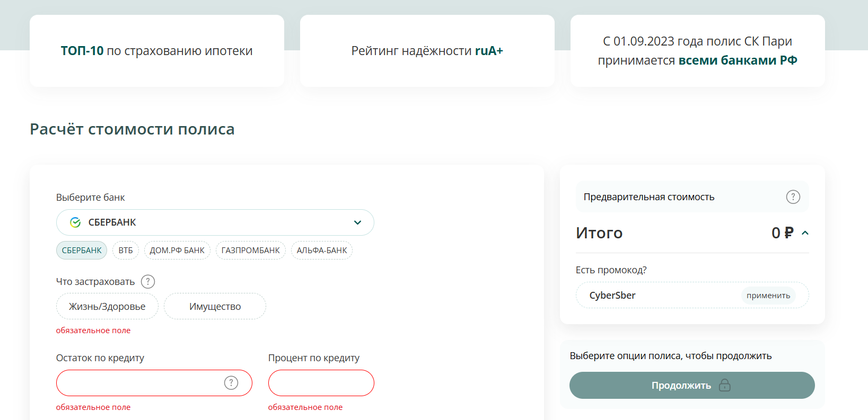Apply the promo code with применить
Viewport: 868px width, 420px height.
768,296
